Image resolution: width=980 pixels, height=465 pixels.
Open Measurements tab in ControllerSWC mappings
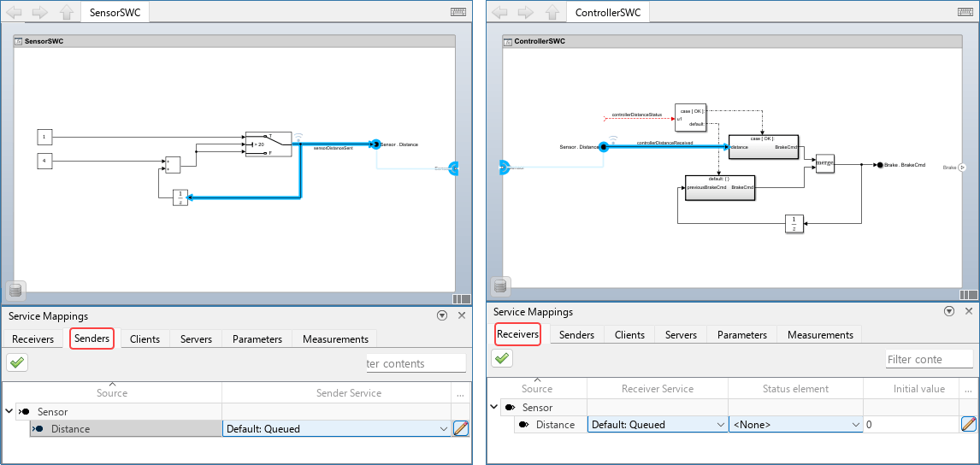pos(820,334)
